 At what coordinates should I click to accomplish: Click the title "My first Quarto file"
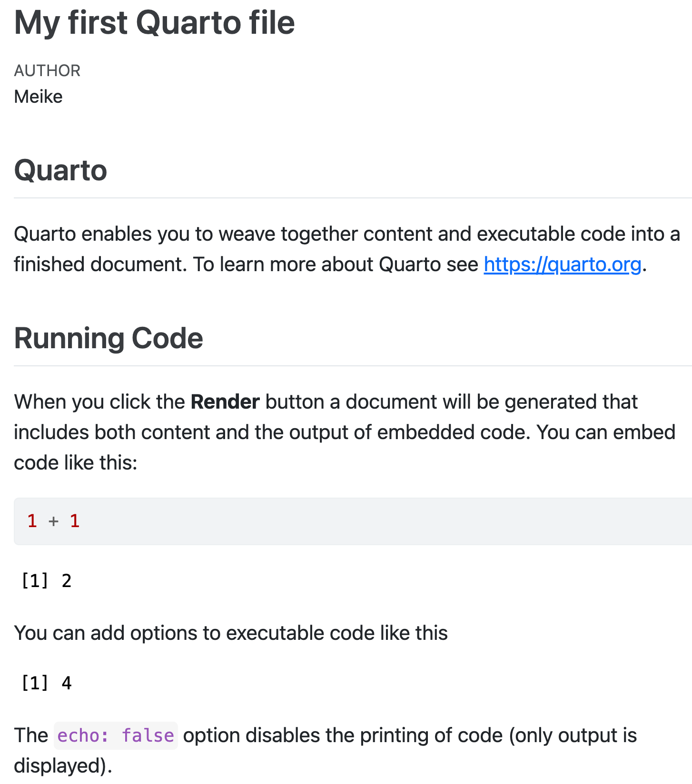click(155, 23)
